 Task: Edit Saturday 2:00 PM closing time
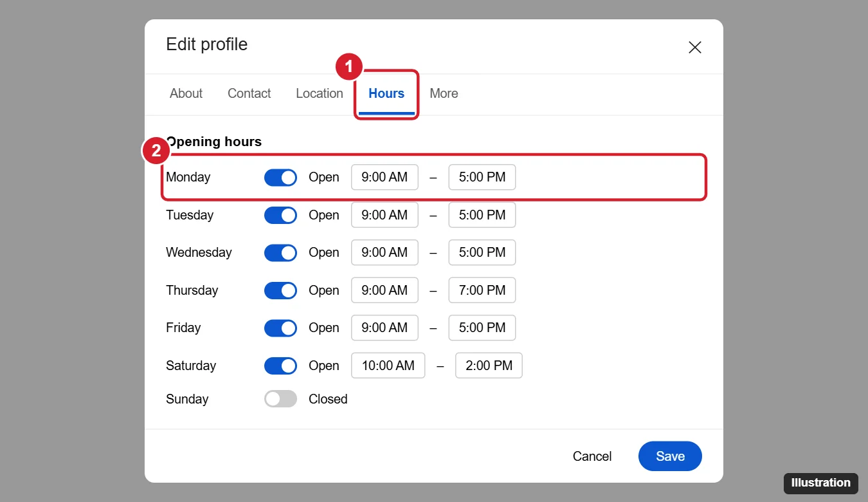[489, 366]
